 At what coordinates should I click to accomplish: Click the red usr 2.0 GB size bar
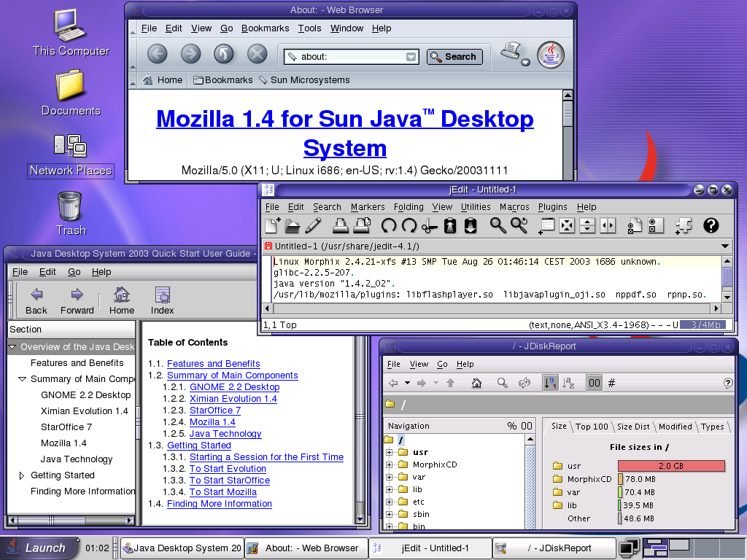[x=671, y=466]
